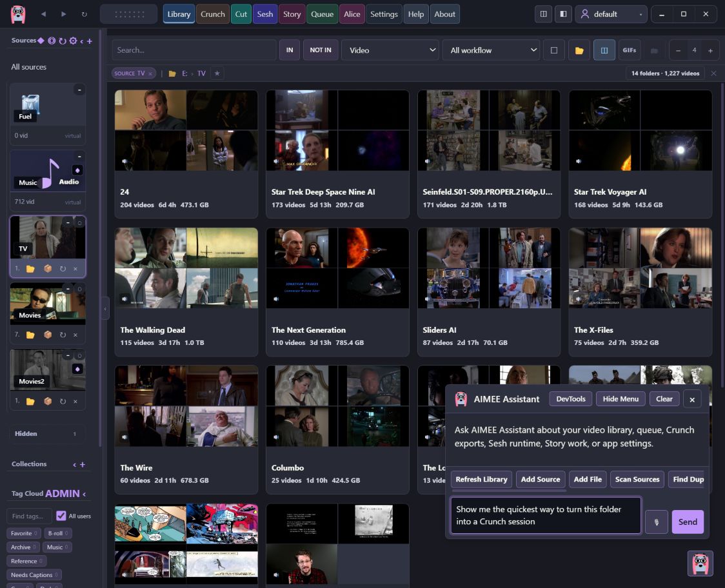Toggle the NOT IN search filter
This screenshot has height=588, width=725.
pos(321,50)
